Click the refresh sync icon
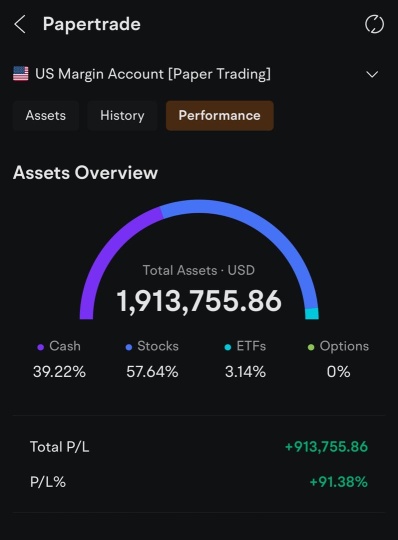398x540 pixels. 374,24
